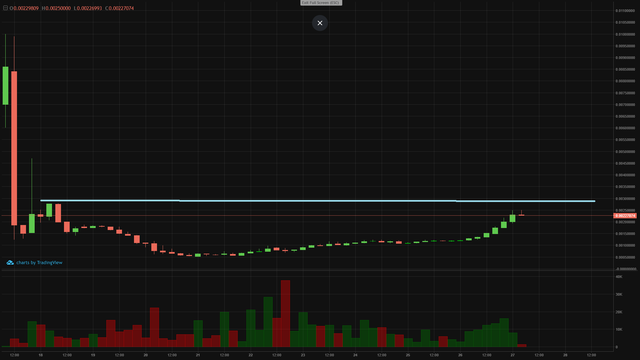Viewport: 640px width, 360px height.
Task: Click the High value in the OHLC legend
Action: point(56,8)
